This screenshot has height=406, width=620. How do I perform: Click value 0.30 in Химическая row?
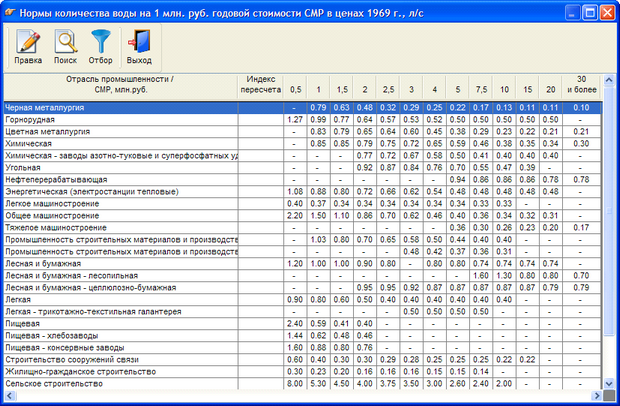coord(581,144)
